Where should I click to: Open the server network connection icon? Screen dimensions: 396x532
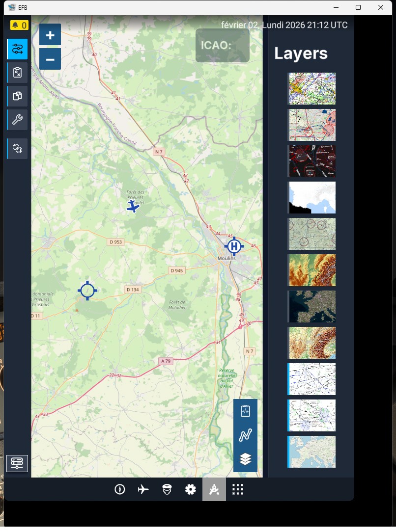[x=17, y=463]
